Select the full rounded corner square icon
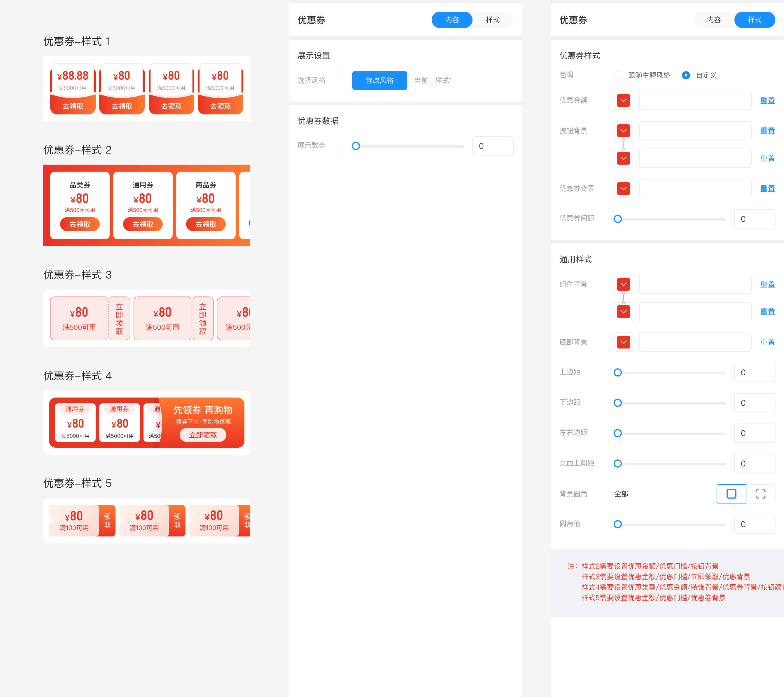784x697 pixels. [x=731, y=494]
